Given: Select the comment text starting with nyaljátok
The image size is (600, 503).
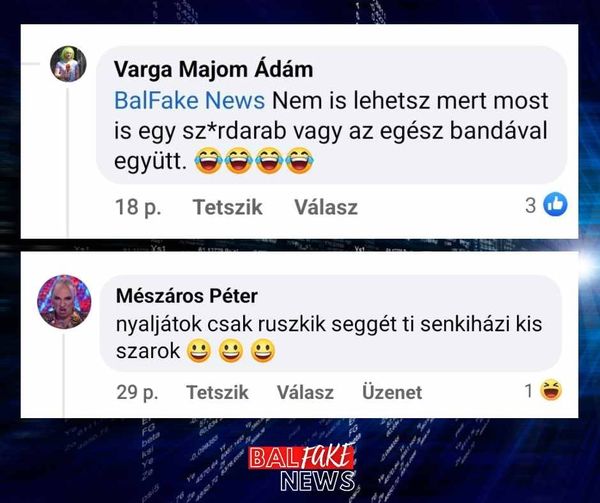Looking at the screenshot, I should [x=329, y=337].
